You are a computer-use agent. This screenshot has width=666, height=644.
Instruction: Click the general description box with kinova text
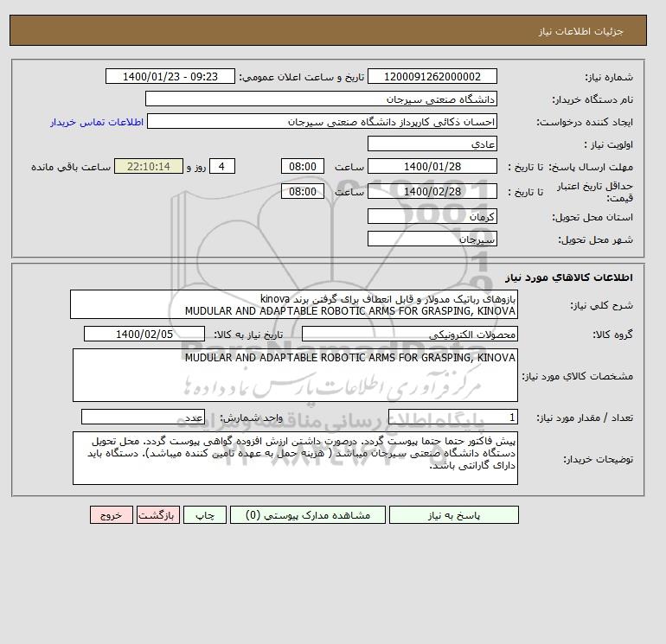(x=294, y=304)
